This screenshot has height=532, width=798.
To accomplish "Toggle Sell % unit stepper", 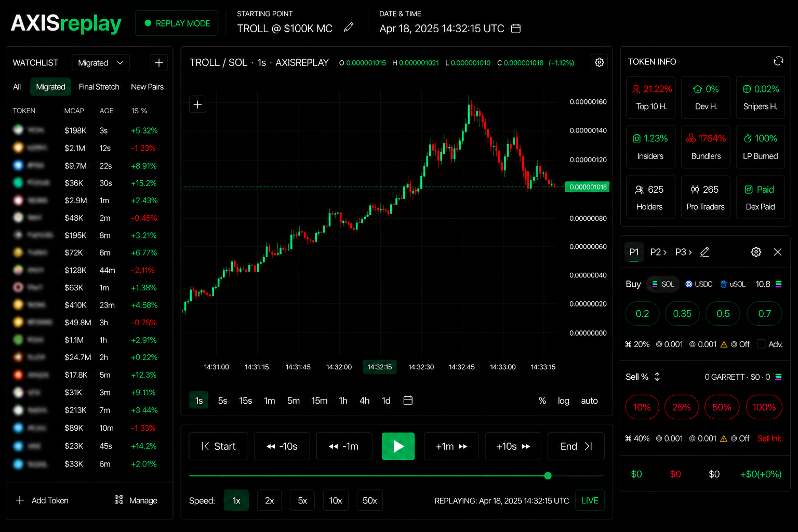I will coord(657,377).
